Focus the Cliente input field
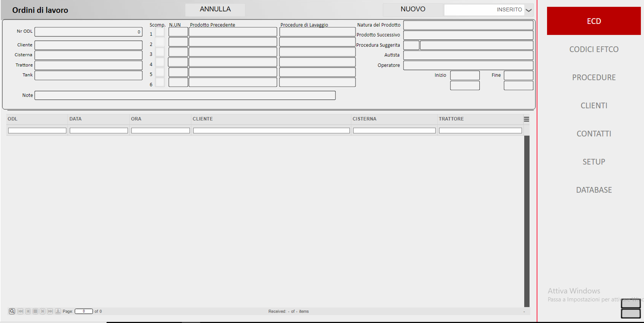The height and width of the screenshot is (323, 644). [x=88, y=45]
